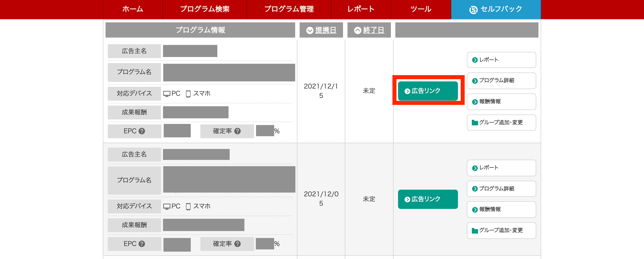Click the EPC help icon in first program
This screenshot has height=259, width=644.
(142, 131)
